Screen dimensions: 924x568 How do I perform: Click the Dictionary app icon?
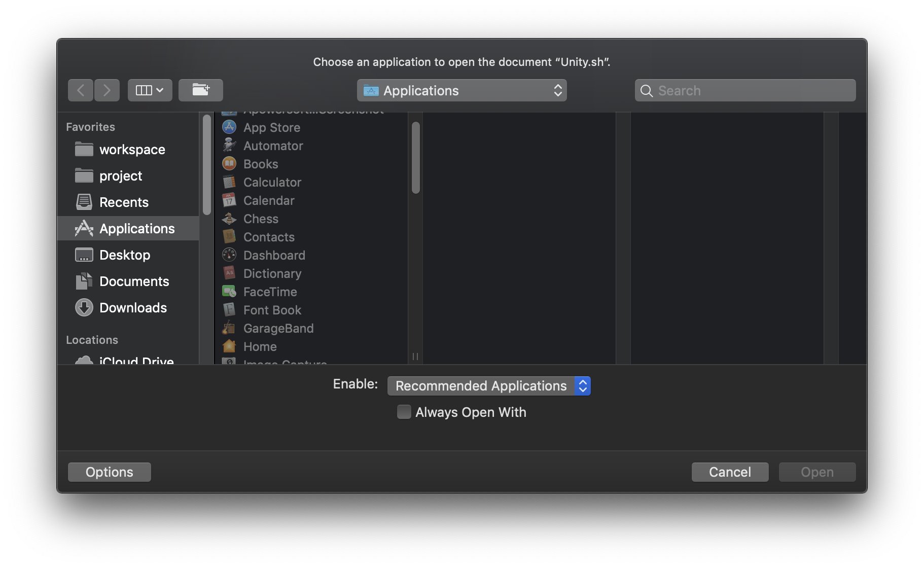tap(229, 273)
